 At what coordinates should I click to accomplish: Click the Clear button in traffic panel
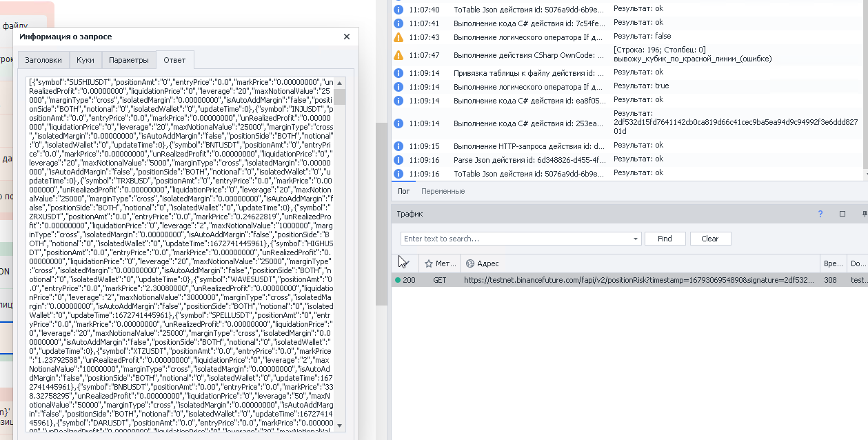coord(710,239)
